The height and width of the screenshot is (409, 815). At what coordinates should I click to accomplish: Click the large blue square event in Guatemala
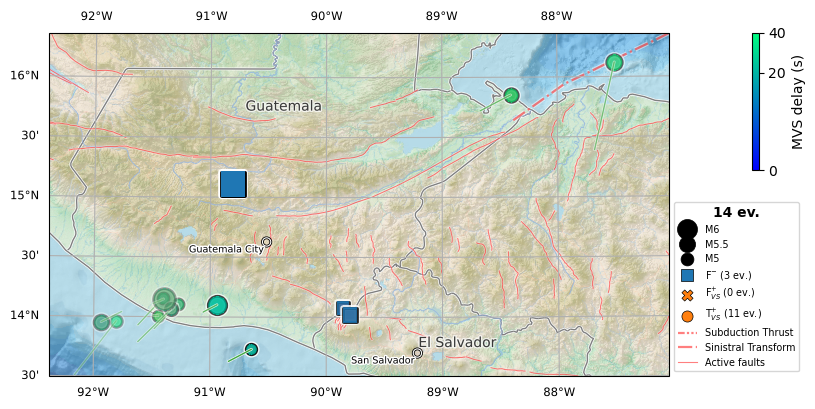click(233, 184)
